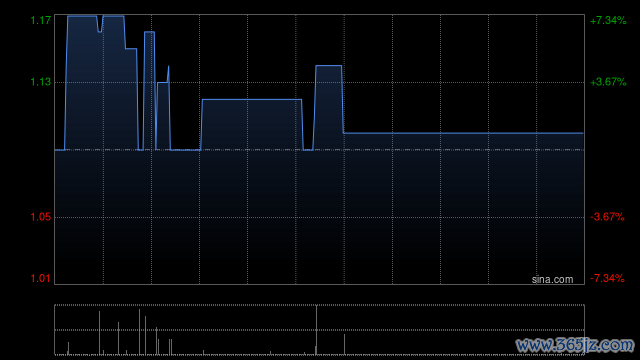Click the 1.05 price axis label
This screenshot has width=640, height=360.
click(41, 217)
